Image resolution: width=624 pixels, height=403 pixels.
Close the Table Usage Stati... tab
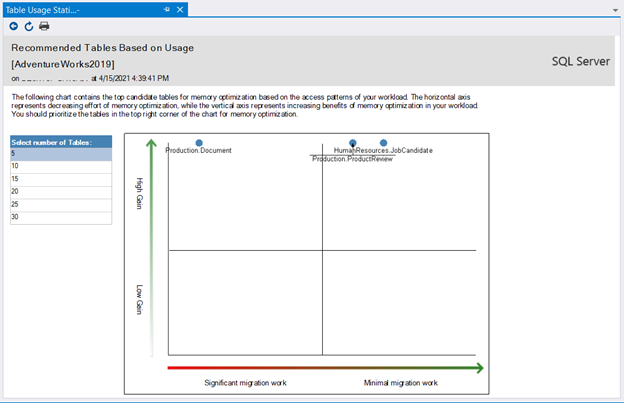(180, 10)
